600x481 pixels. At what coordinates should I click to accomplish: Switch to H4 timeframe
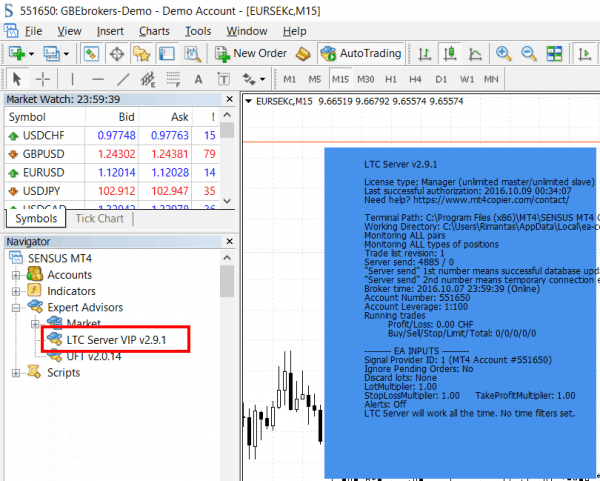[416, 79]
